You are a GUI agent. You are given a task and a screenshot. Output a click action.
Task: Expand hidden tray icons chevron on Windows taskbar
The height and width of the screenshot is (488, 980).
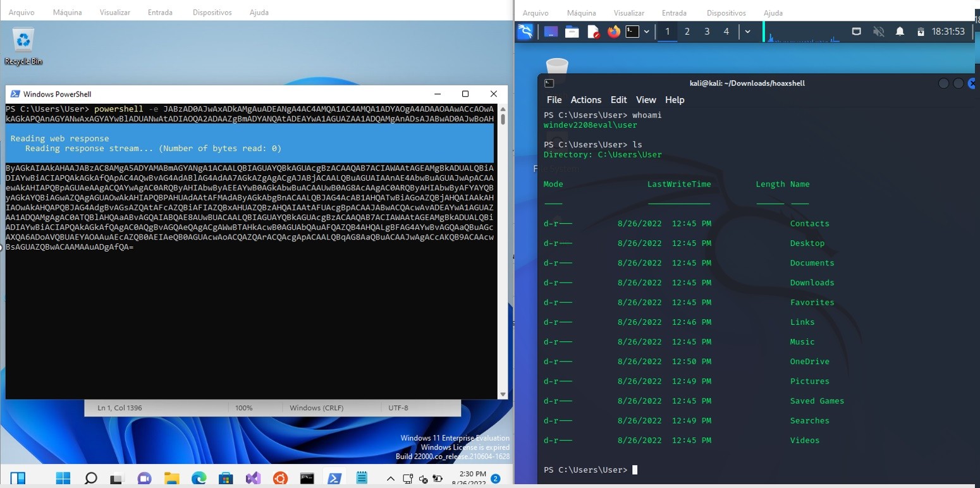coord(391,479)
